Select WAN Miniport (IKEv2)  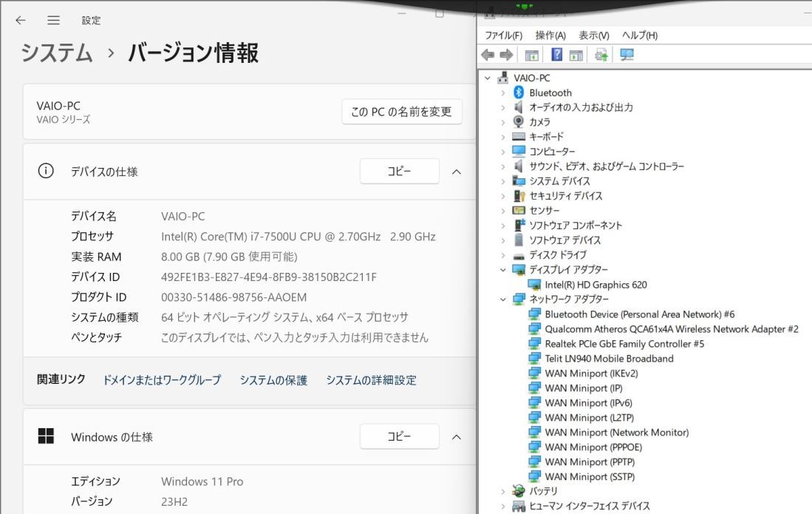591,373
